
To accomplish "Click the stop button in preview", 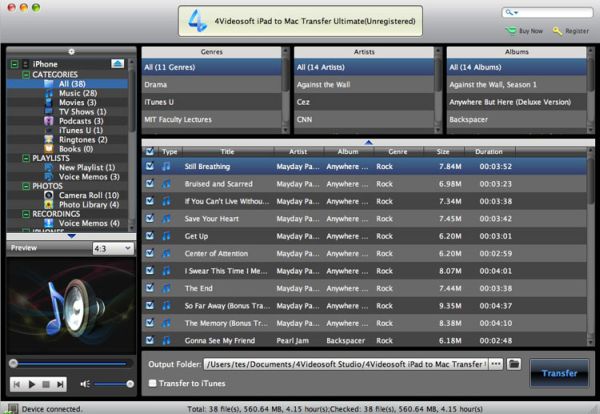I will click(x=46, y=384).
